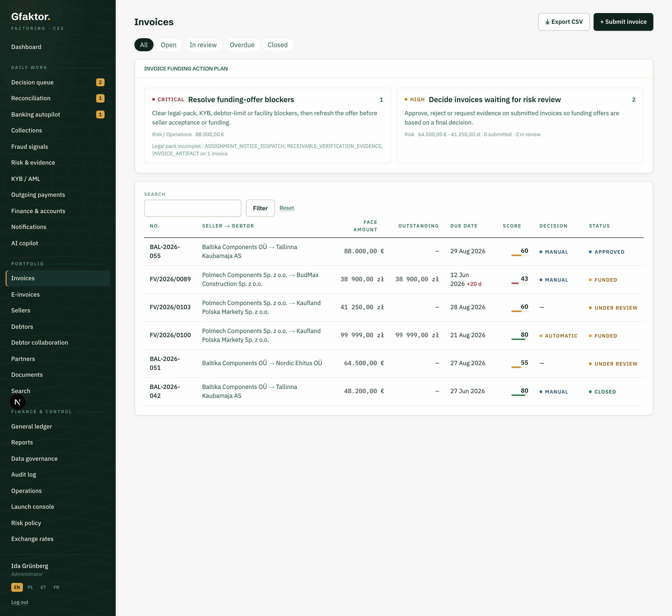Click the Reconciliation badge showing 1
This screenshot has width=672, height=616.
point(100,98)
